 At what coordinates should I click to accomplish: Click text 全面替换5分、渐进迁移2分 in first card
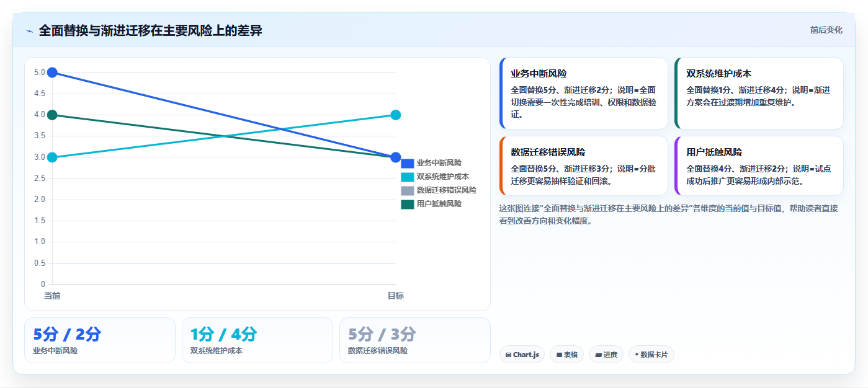(562, 90)
